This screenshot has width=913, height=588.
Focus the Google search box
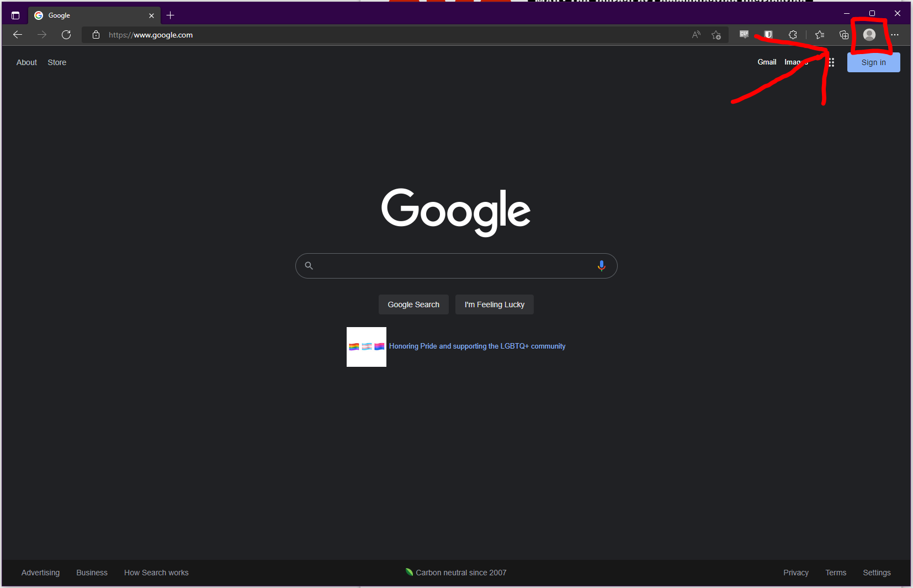click(456, 266)
